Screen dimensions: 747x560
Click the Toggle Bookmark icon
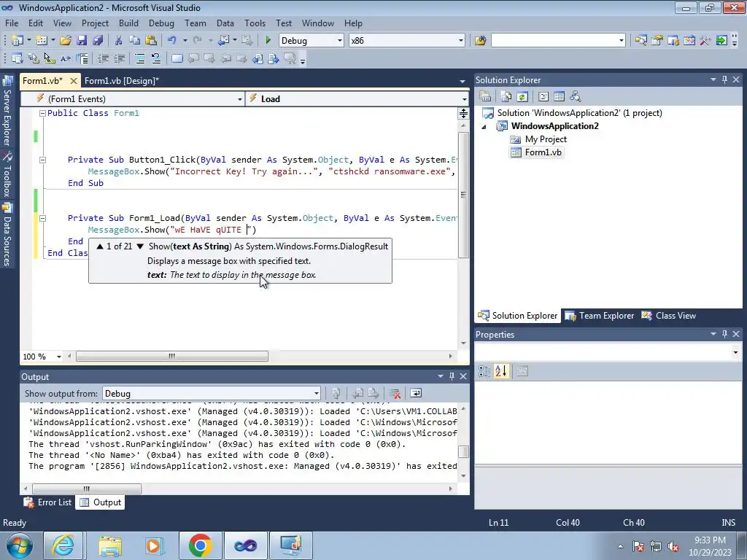coord(177,58)
